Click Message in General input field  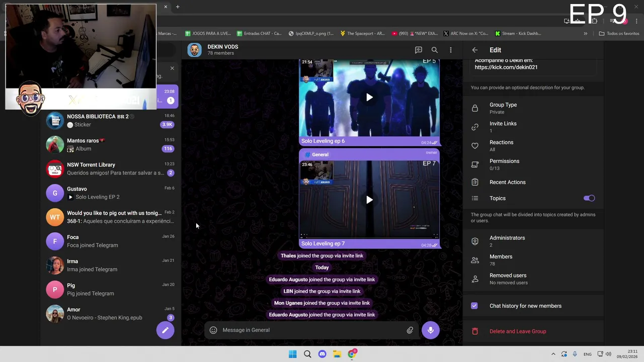tap(312, 330)
